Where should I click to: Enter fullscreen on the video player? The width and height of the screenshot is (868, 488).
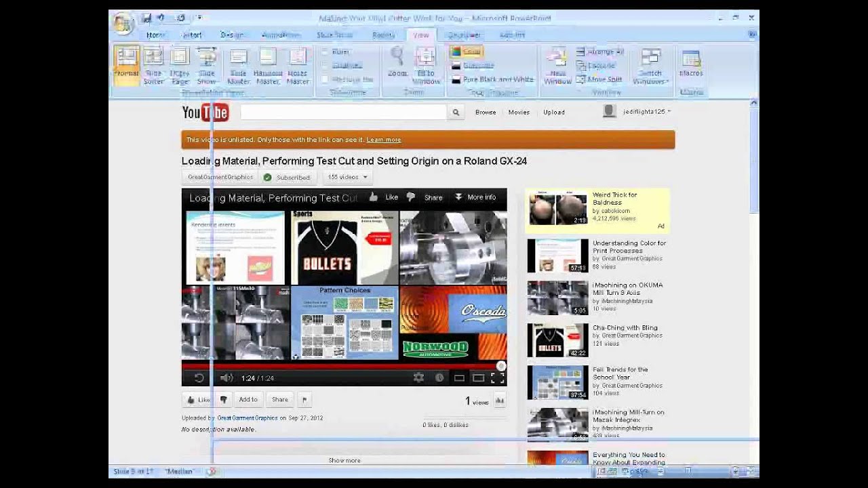click(497, 378)
